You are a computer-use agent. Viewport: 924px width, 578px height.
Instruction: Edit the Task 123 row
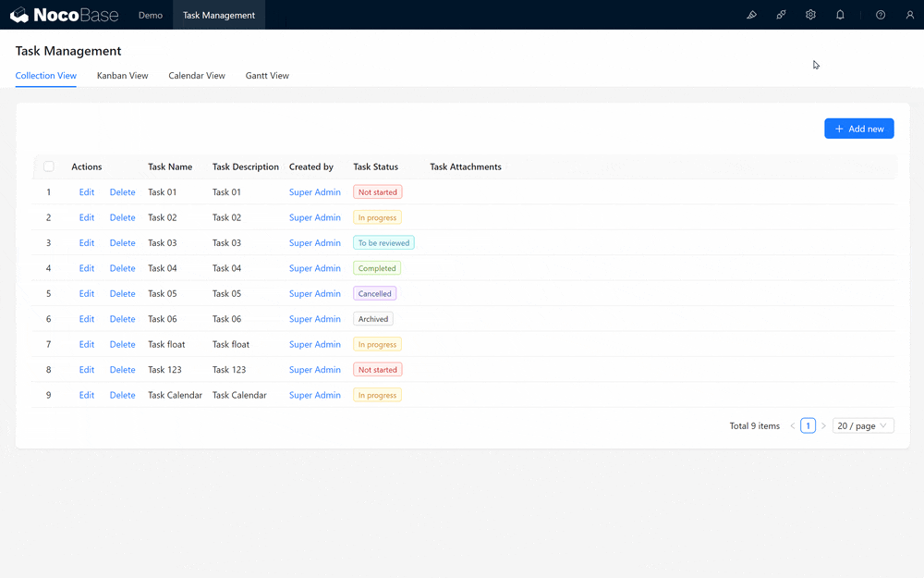click(87, 370)
